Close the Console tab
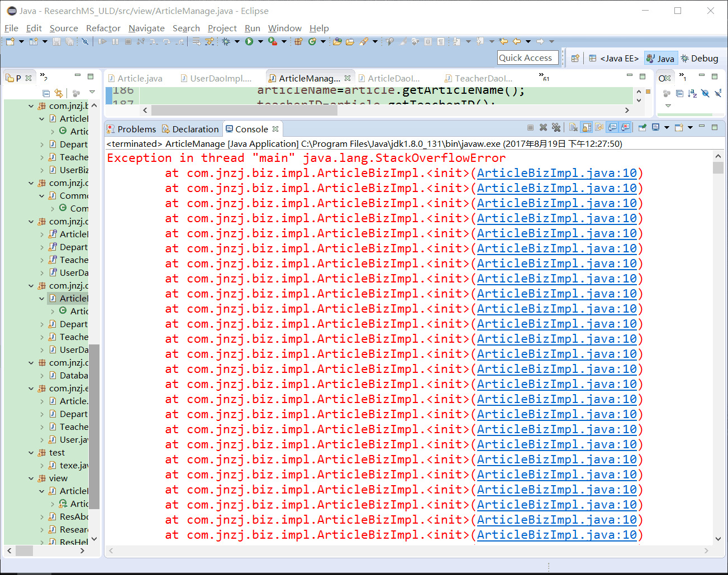The image size is (728, 575). click(275, 129)
